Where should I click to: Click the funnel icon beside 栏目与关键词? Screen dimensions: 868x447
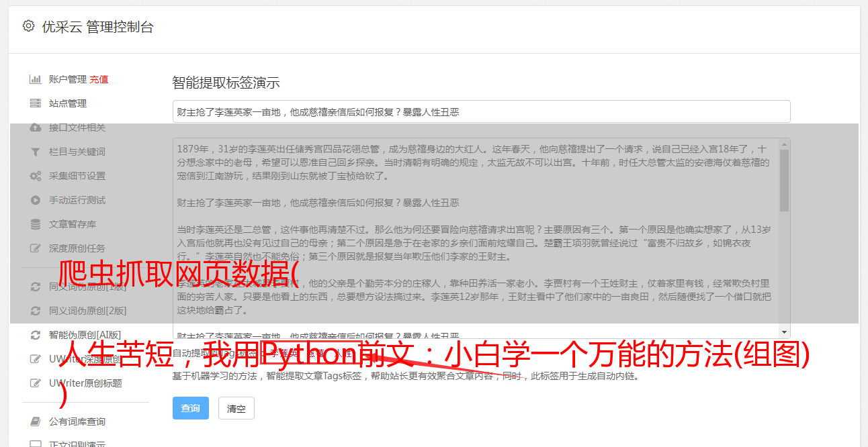[x=36, y=152]
